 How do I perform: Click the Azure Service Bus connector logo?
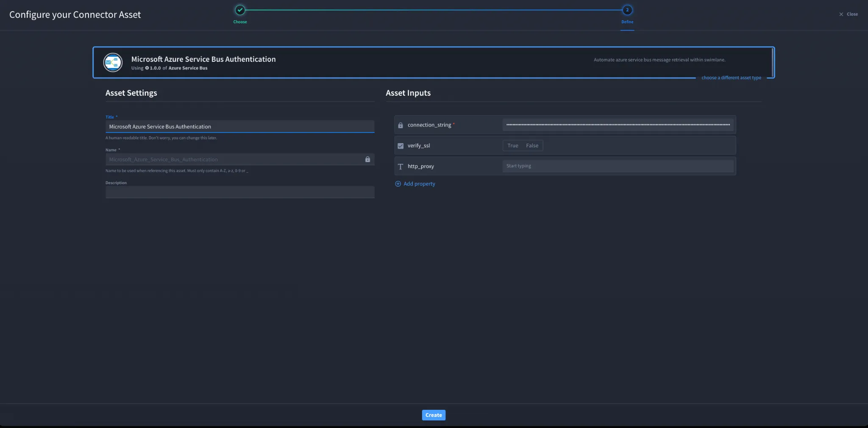(113, 63)
